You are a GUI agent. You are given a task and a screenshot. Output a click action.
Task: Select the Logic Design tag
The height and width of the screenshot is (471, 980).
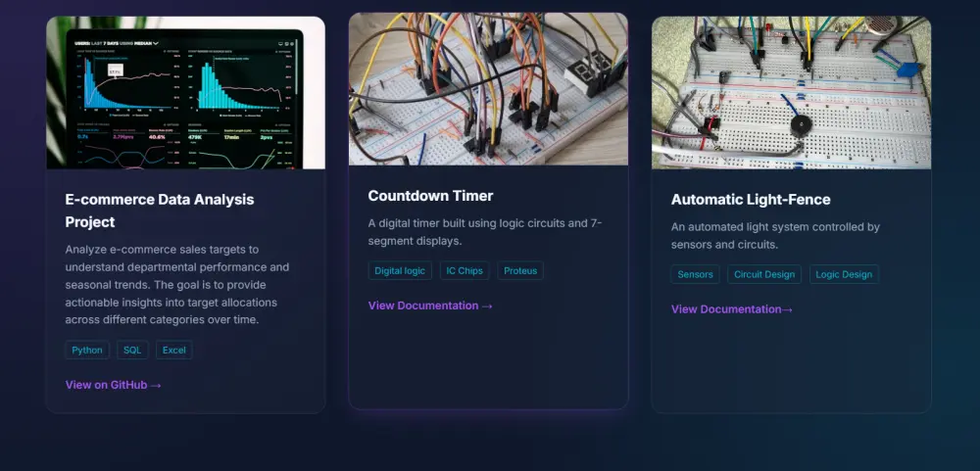[844, 274]
